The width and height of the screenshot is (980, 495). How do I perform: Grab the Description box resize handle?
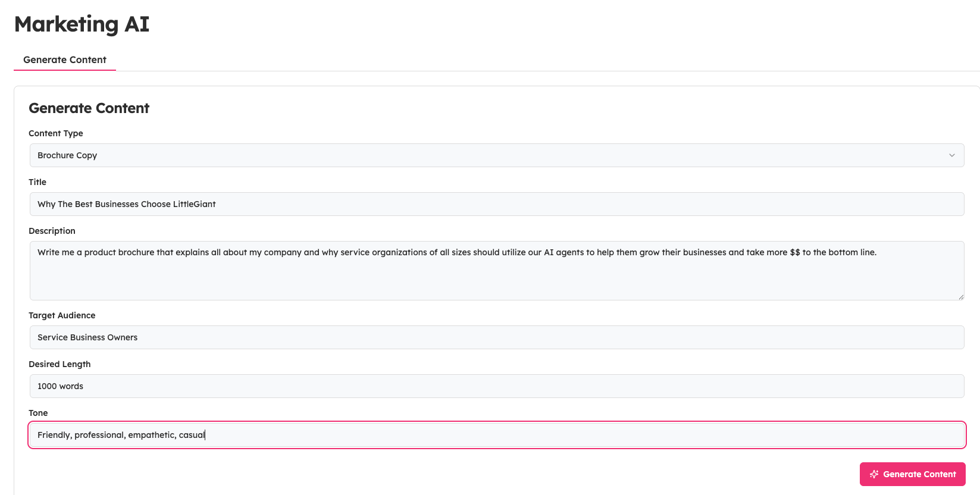pos(960,296)
